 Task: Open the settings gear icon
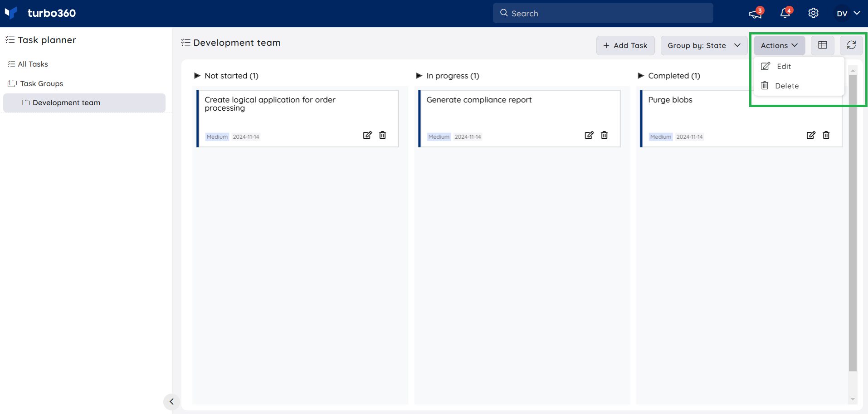point(813,13)
